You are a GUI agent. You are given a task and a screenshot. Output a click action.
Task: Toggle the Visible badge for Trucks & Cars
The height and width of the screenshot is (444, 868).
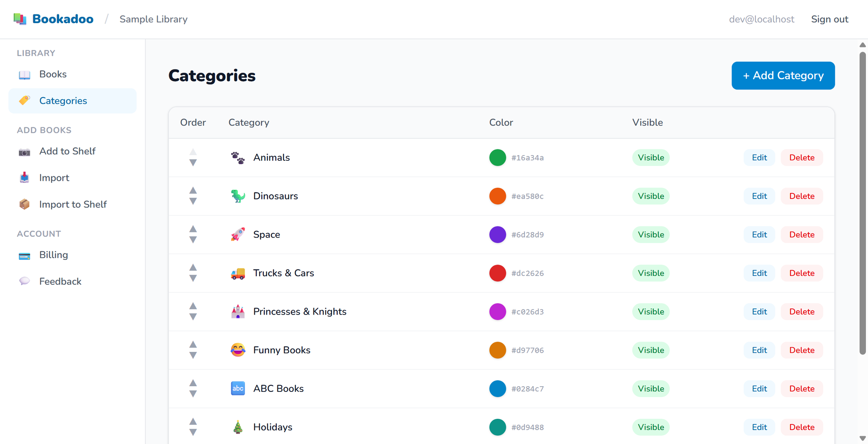click(x=651, y=273)
